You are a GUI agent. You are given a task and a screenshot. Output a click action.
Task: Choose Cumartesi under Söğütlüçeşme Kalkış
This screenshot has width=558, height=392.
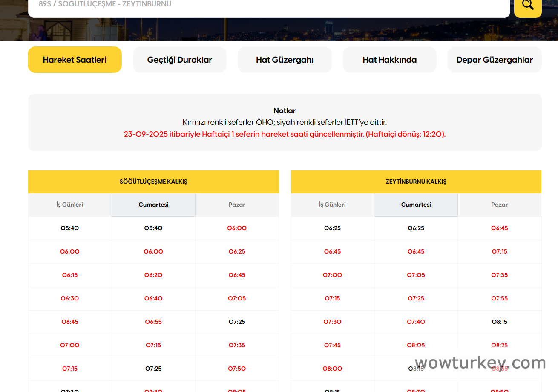[153, 205]
